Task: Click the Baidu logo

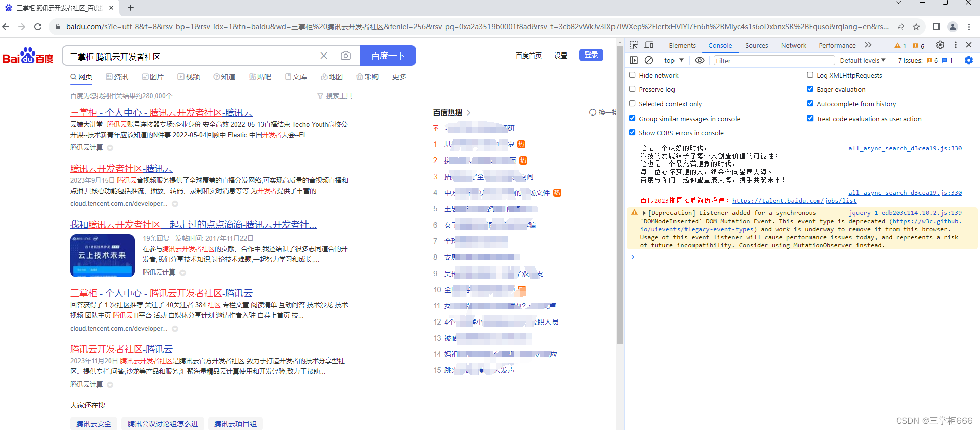Action: pos(28,56)
